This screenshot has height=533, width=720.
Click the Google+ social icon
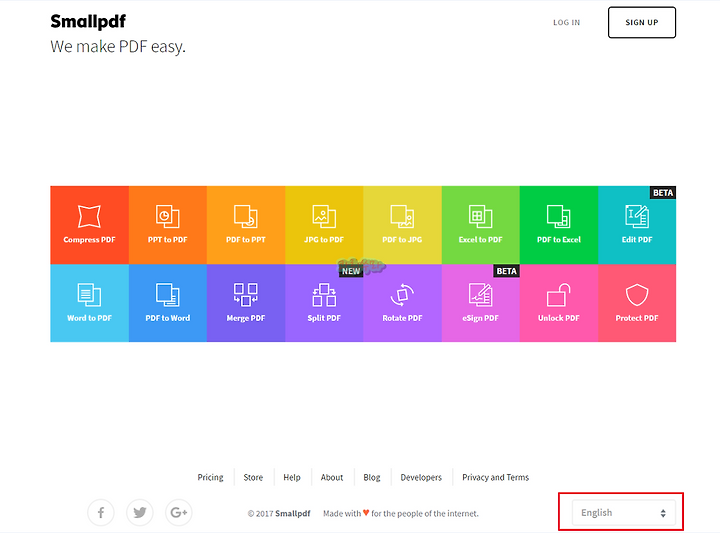point(179,512)
